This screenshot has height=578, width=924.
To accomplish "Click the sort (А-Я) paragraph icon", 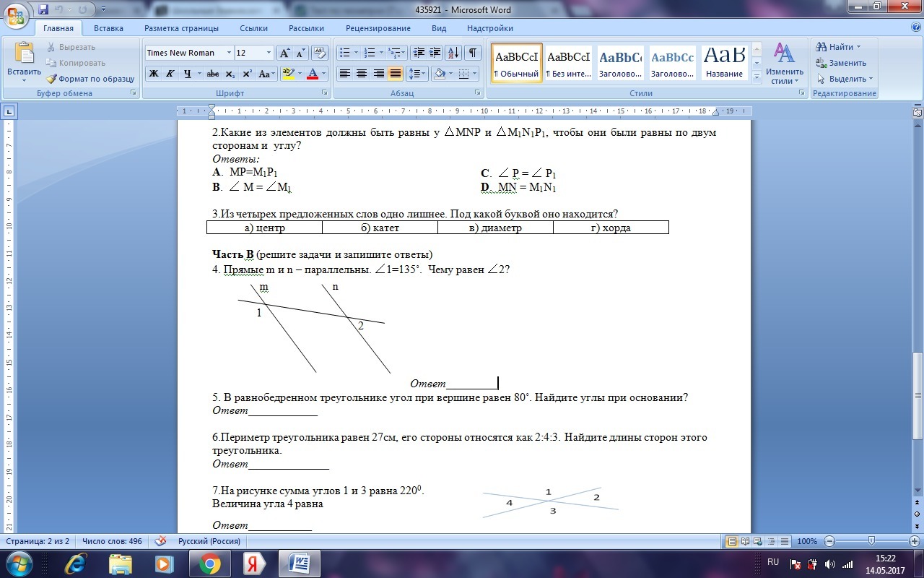I will (453, 53).
